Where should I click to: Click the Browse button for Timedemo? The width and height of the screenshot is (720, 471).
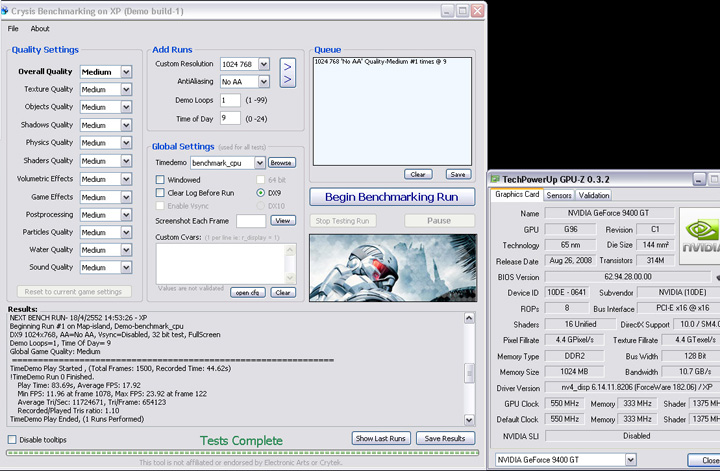[281, 163]
